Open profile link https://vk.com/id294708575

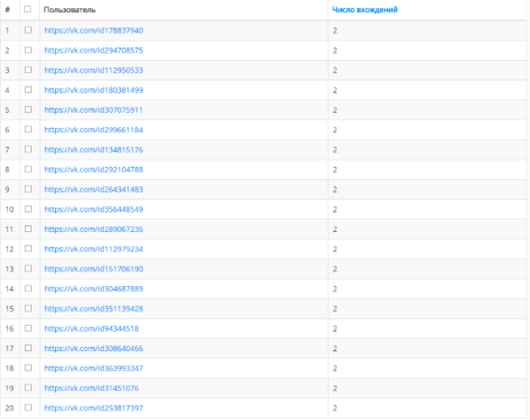(x=94, y=50)
